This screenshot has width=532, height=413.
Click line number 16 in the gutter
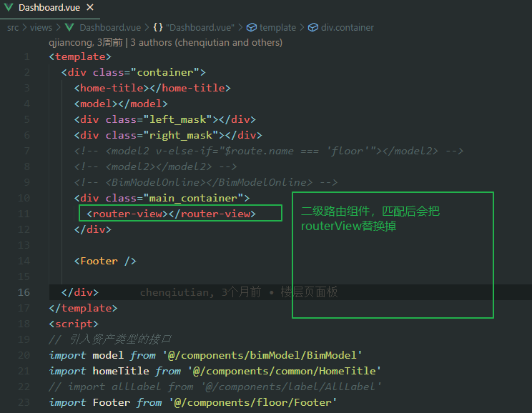coord(24,292)
